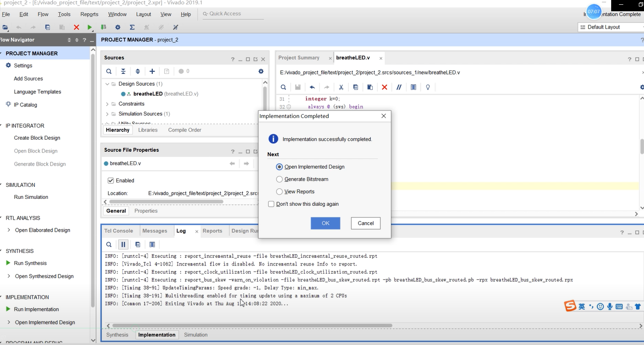This screenshot has width=644, height=345.
Task: Toggle column selection in Log toolbar
Action: click(x=152, y=245)
